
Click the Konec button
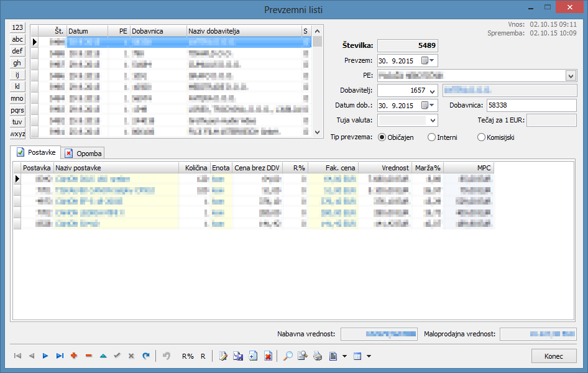pyautogui.click(x=553, y=356)
